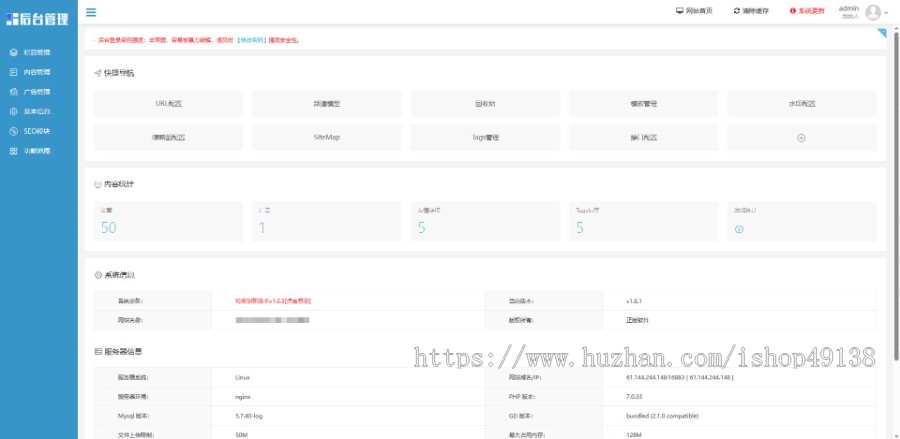Click the red alert icon beside 系统更新
The height and width of the screenshot is (439, 900).
(x=793, y=11)
